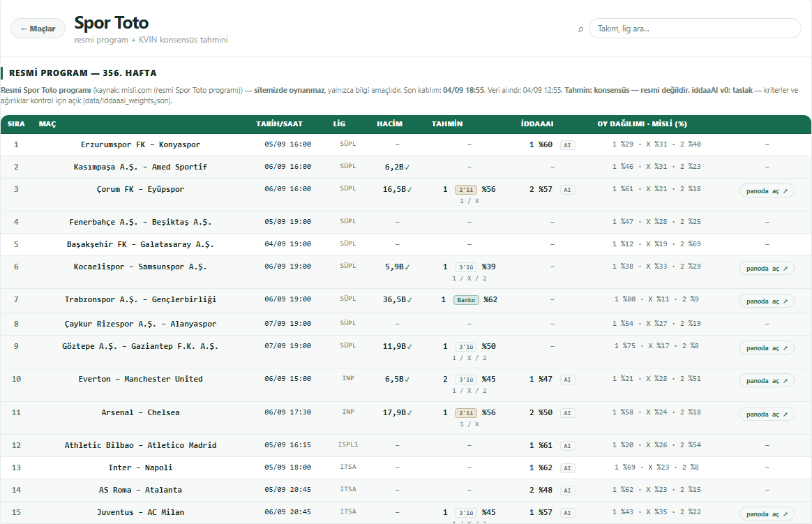Open panoda aç for Juventus – AC Milan

pos(767,514)
